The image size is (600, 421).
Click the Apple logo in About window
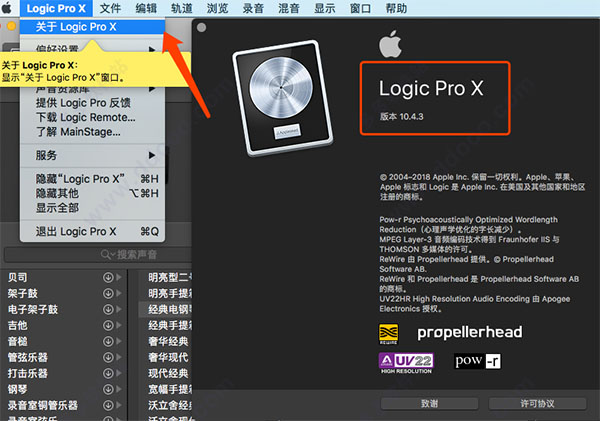[390, 44]
